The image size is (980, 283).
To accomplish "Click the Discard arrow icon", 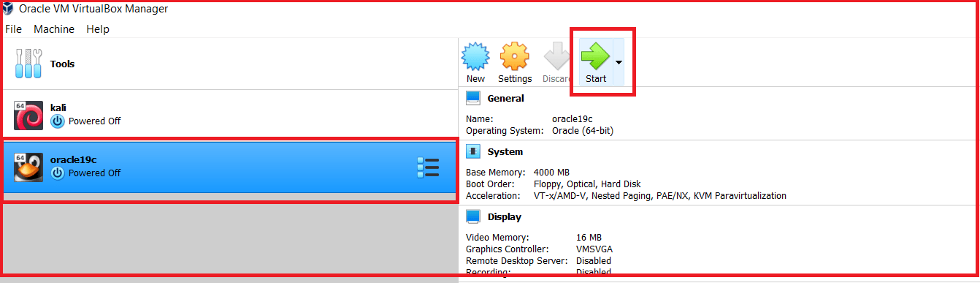I will [x=557, y=56].
